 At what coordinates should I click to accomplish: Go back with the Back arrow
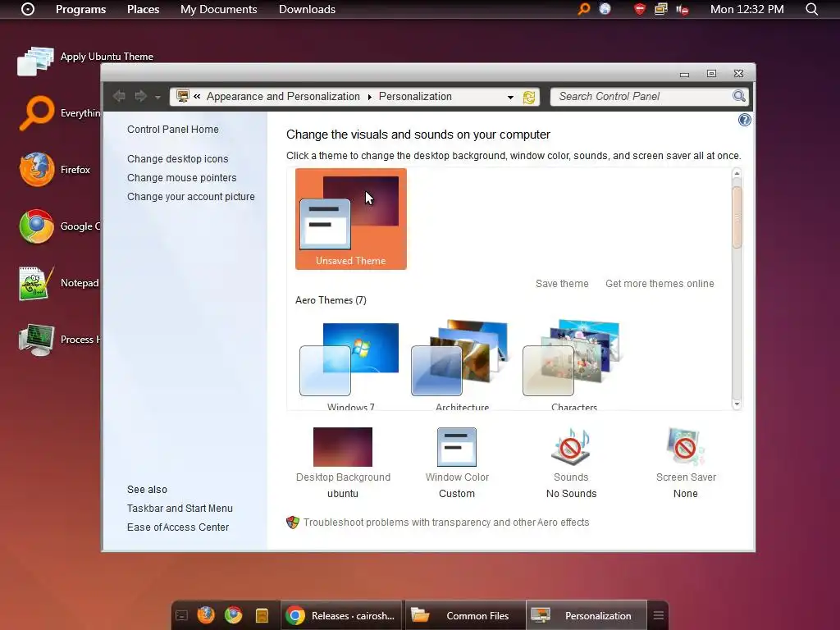(x=119, y=97)
